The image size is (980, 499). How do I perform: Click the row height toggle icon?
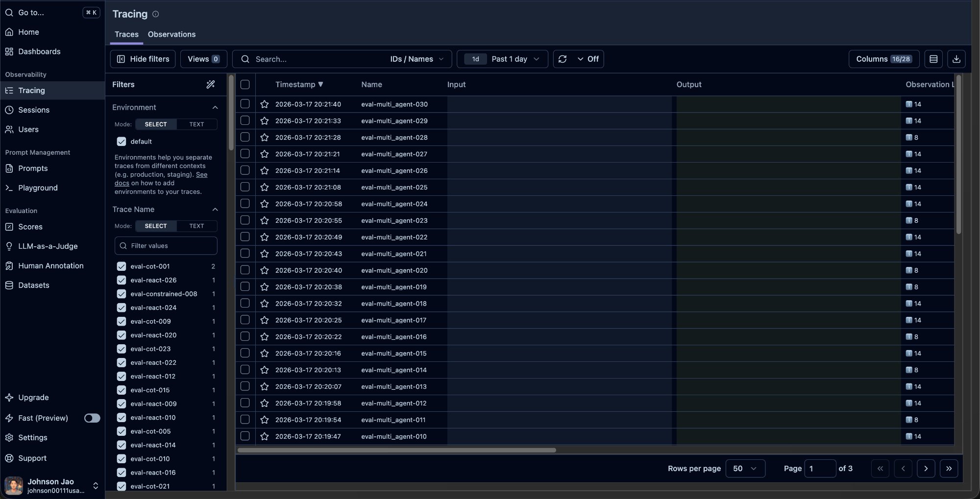pyautogui.click(x=933, y=59)
